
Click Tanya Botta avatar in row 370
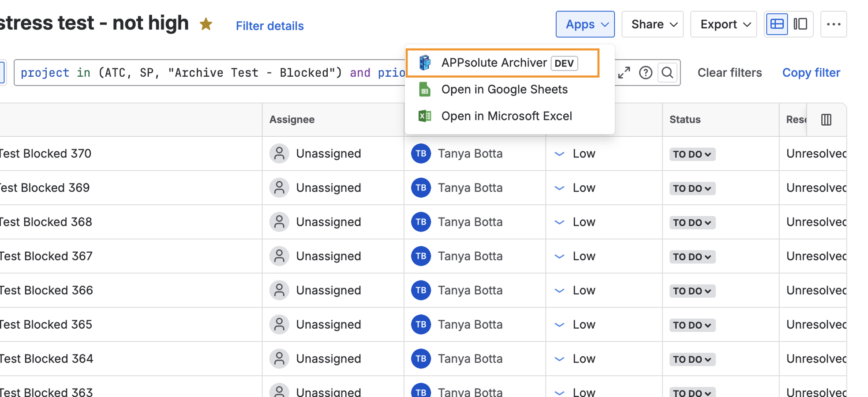(x=421, y=154)
